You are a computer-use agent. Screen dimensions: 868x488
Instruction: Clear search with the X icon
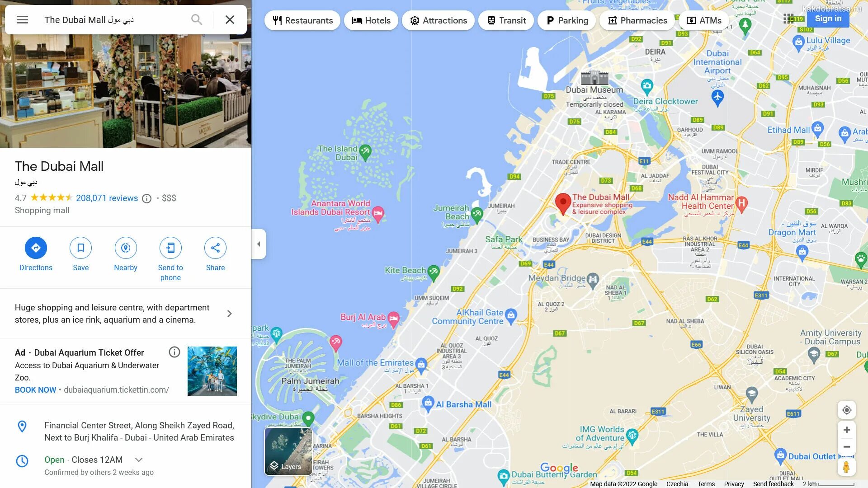click(x=230, y=19)
